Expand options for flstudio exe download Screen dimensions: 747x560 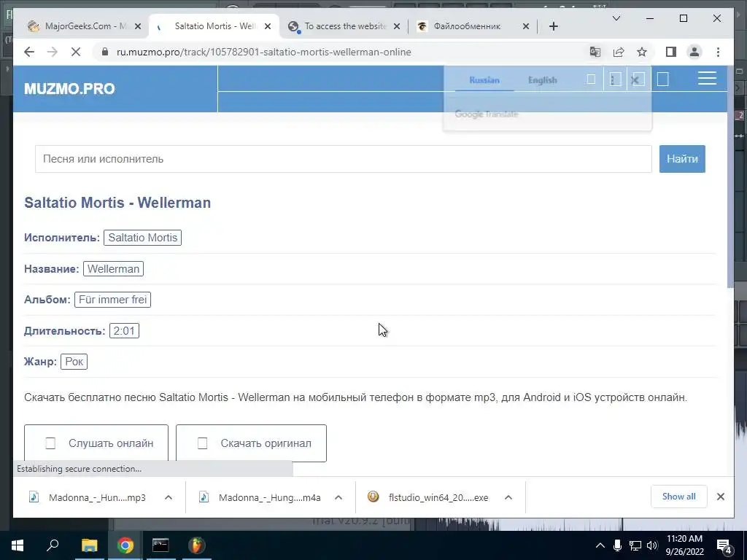click(x=508, y=497)
